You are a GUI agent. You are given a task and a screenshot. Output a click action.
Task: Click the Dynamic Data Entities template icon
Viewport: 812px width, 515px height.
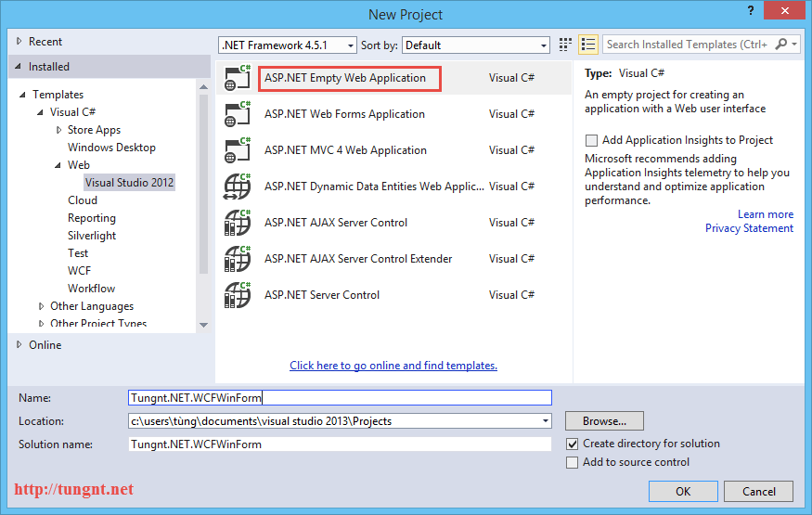238,187
